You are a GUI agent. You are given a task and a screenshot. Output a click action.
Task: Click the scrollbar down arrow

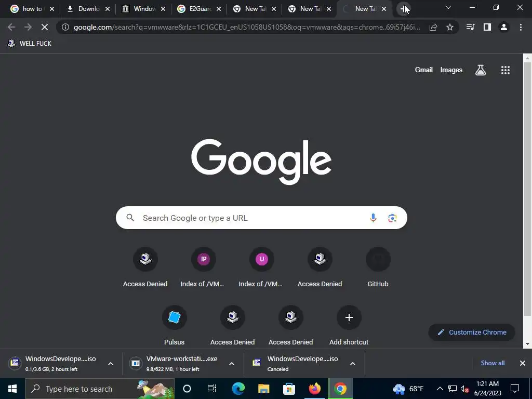pos(527,344)
